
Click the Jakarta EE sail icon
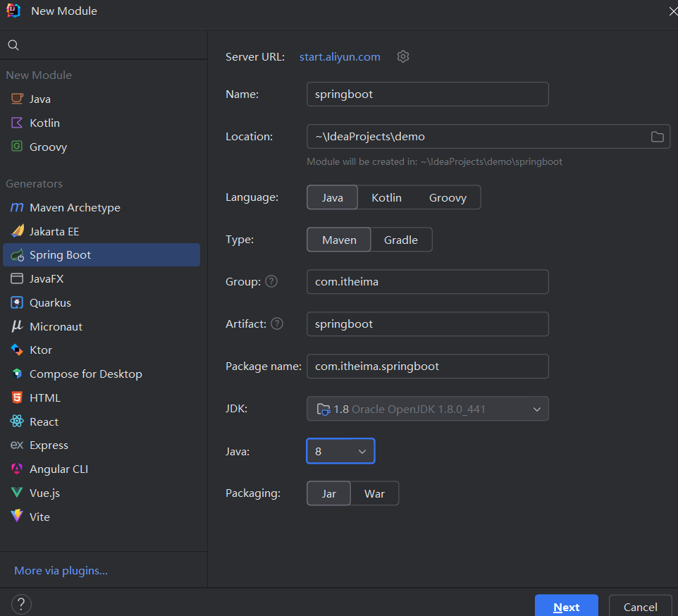pos(18,231)
